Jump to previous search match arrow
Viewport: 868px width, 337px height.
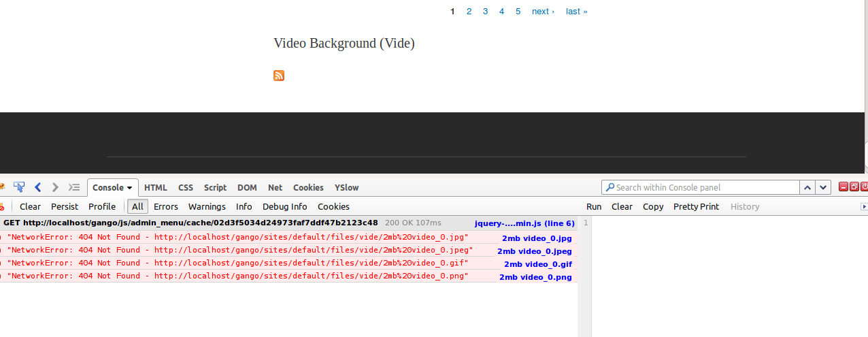(x=807, y=187)
